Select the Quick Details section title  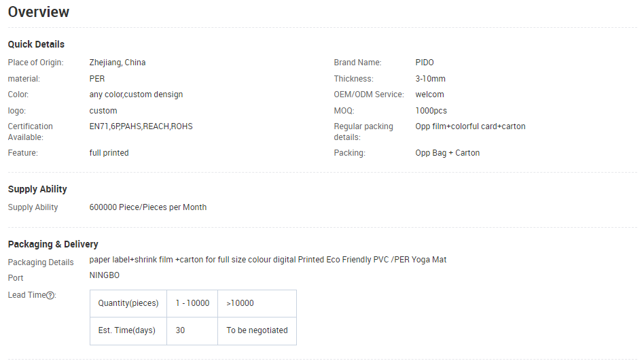[x=36, y=44]
